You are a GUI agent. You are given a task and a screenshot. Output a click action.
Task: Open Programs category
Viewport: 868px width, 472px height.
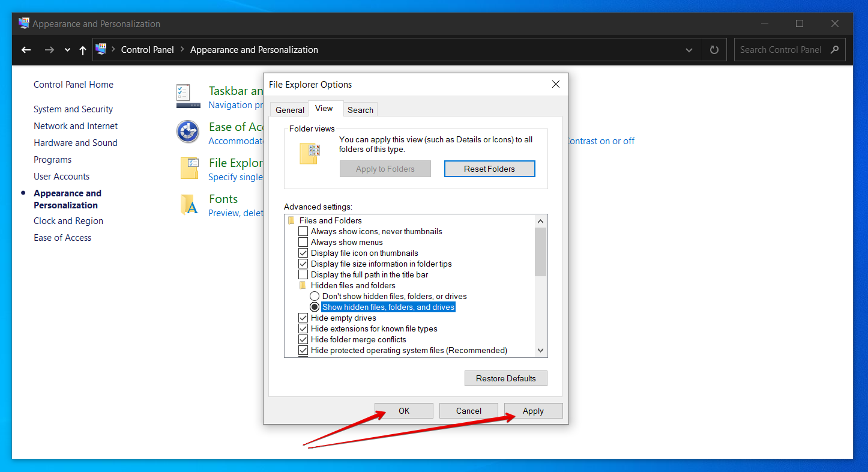(x=52, y=160)
